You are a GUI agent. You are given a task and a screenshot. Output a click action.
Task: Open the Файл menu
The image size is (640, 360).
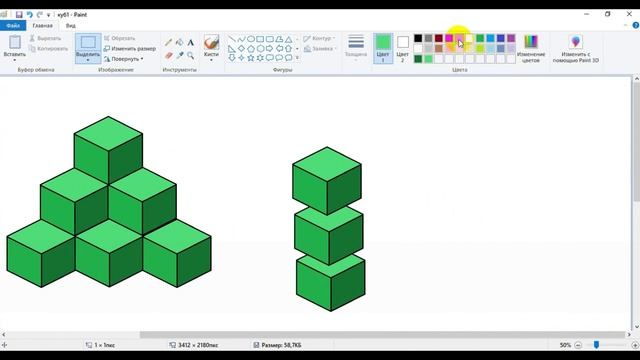(x=13, y=26)
